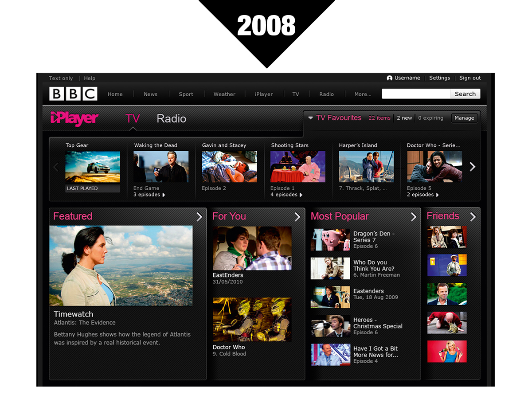Click the user avatar icon beside Username
532x399 pixels.
[x=390, y=78]
